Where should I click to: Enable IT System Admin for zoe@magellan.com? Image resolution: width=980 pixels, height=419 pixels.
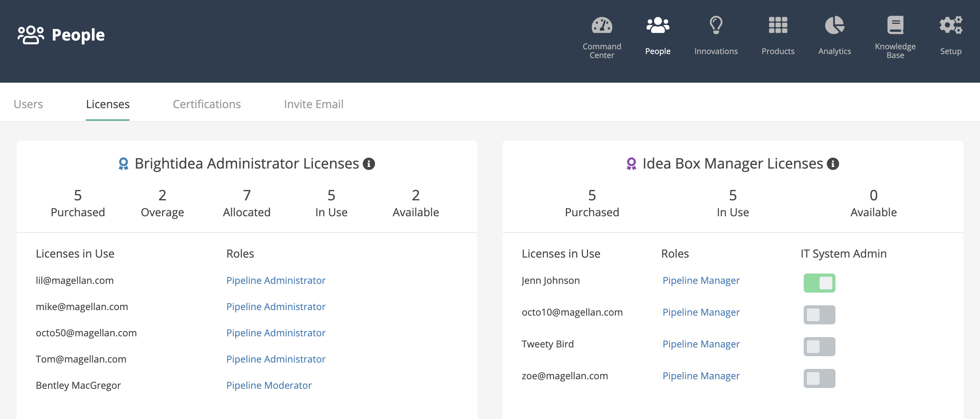pos(820,378)
